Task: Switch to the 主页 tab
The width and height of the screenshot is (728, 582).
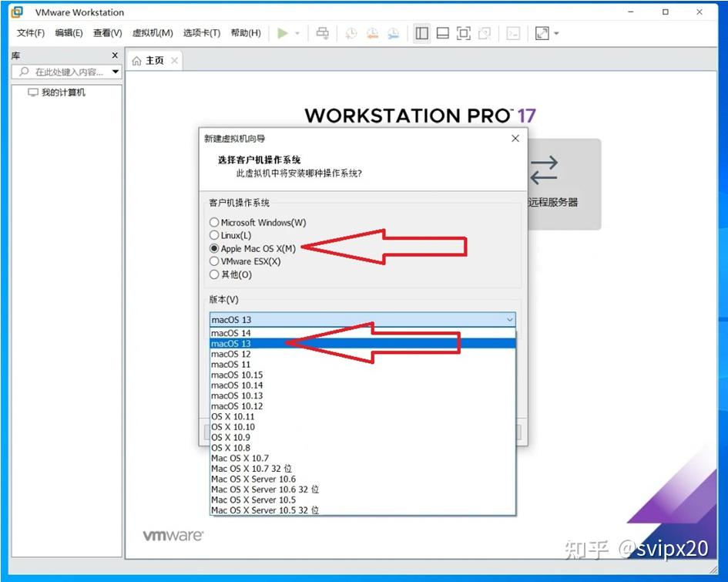Action: [155, 60]
